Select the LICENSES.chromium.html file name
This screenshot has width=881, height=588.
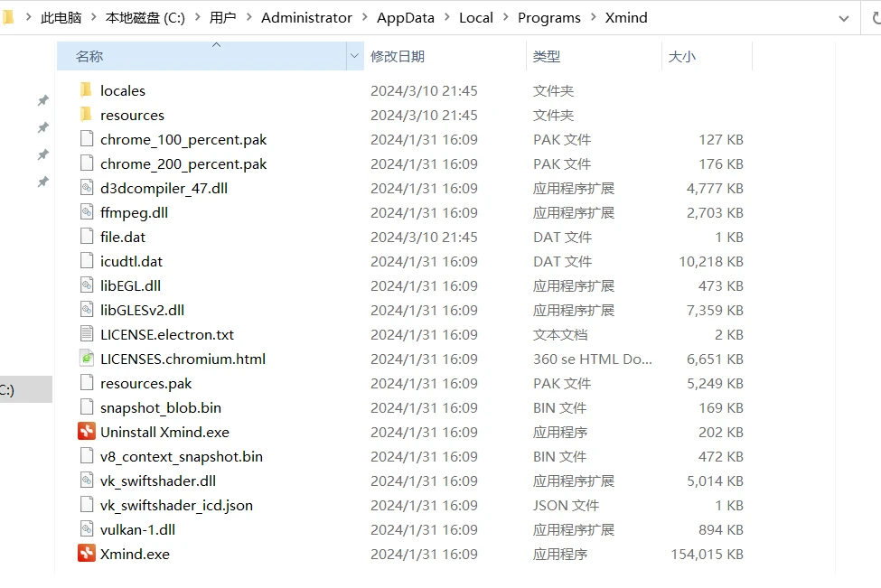pyautogui.click(x=183, y=359)
